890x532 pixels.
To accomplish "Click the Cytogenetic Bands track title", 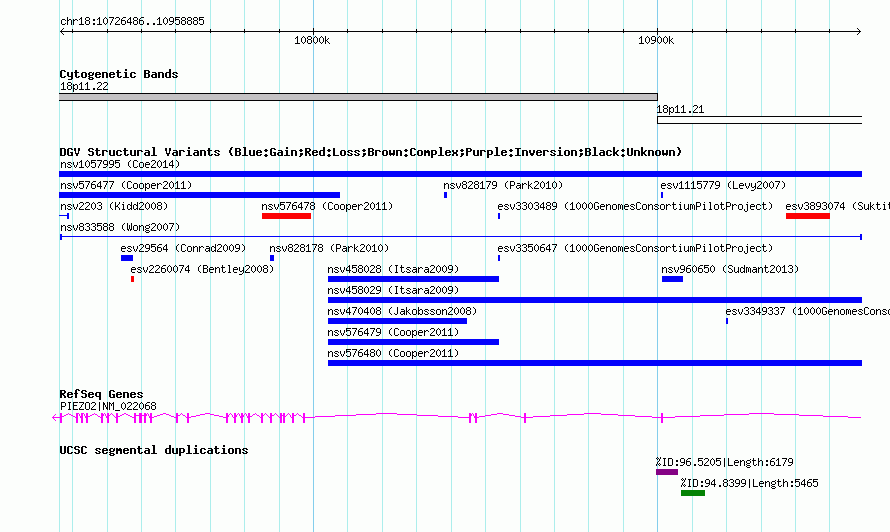I will [119, 74].
